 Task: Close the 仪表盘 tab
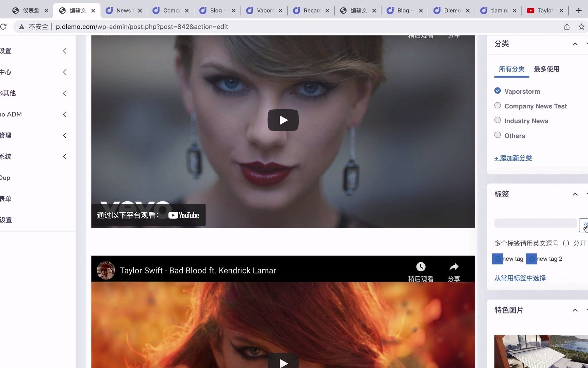(x=46, y=11)
